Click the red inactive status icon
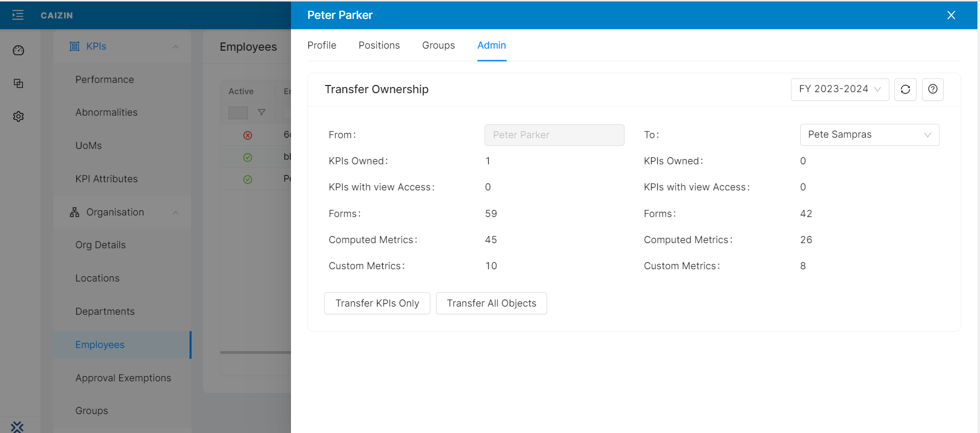Viewport: 980px width, 433px height. pos(247,136)
